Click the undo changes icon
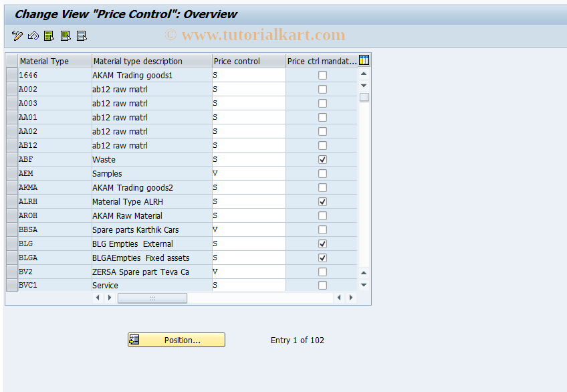This screenshot has width=567, height=392. [33, 35]
